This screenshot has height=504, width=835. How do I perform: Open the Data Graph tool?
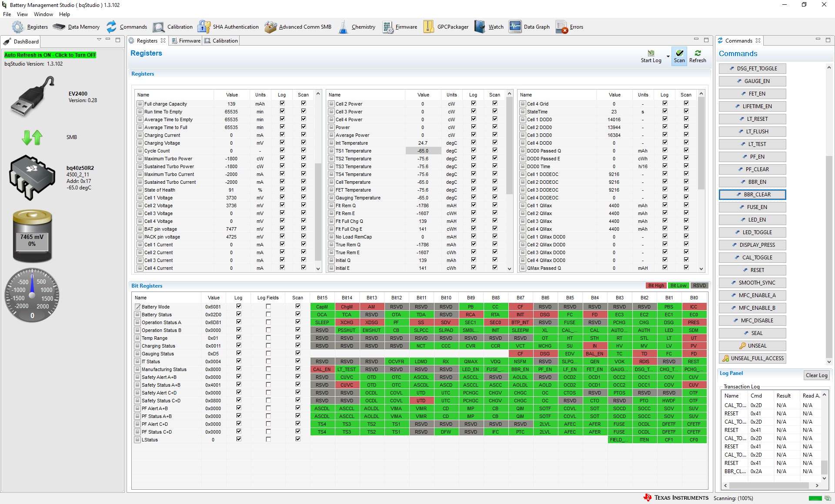click(x=530, y=27)
